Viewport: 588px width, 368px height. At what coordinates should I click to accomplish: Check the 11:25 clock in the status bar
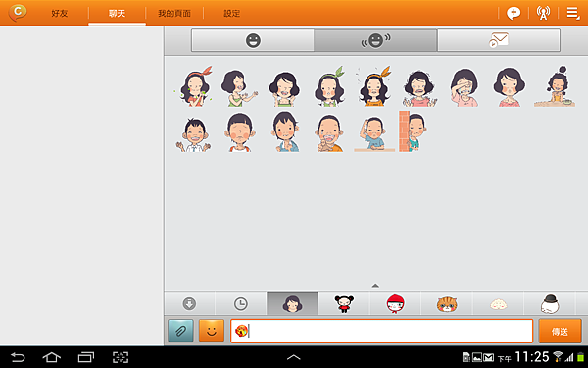[532, 357]
